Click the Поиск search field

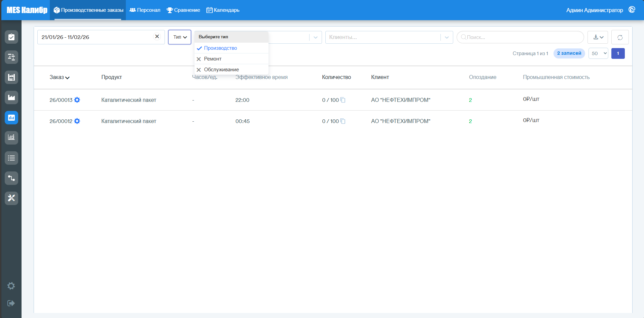pyautogui.click(x=520, y=37)
